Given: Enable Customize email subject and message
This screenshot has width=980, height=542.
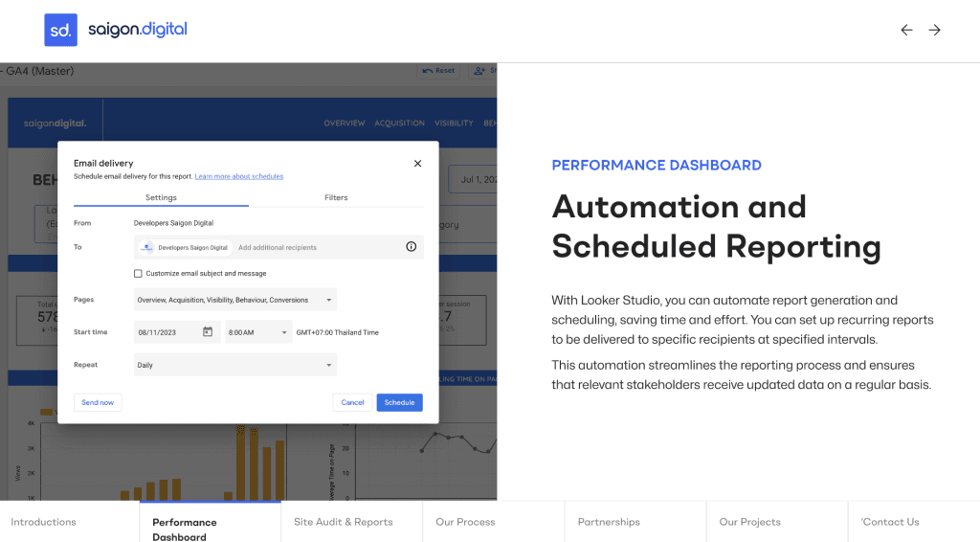Looking at the screenshot, I should [x=139, y=274].
